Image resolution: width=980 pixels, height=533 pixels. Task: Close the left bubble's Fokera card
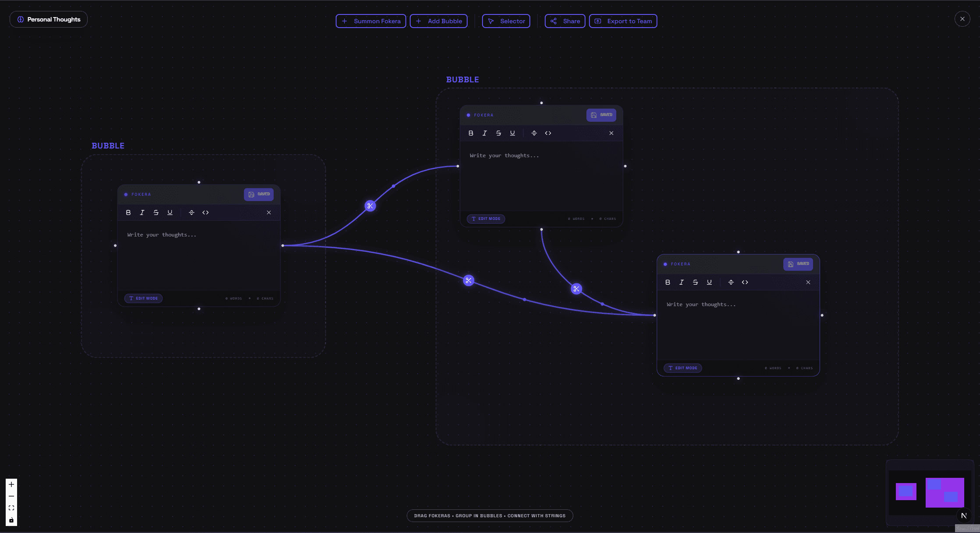point(269,212)
